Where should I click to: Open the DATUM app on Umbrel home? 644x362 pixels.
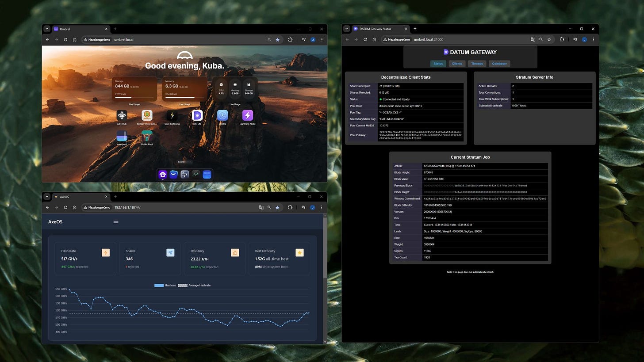point(197,115)
